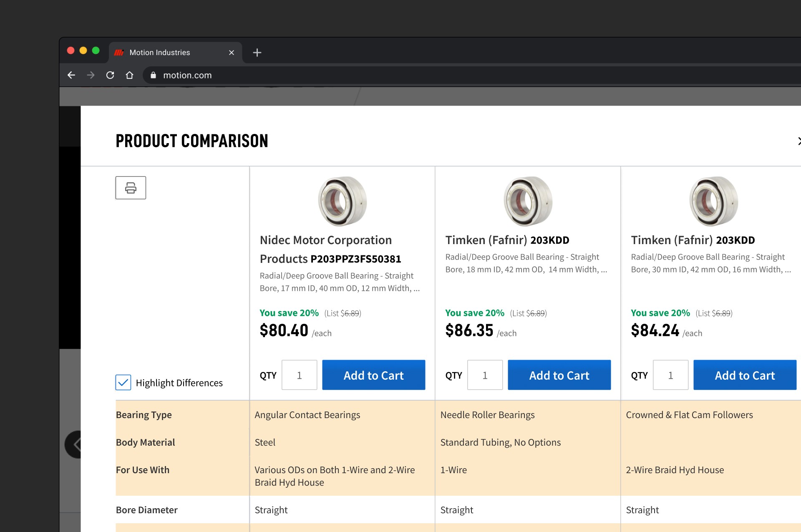Add the $86.35 Timken bearing to cart

(559, 375)
